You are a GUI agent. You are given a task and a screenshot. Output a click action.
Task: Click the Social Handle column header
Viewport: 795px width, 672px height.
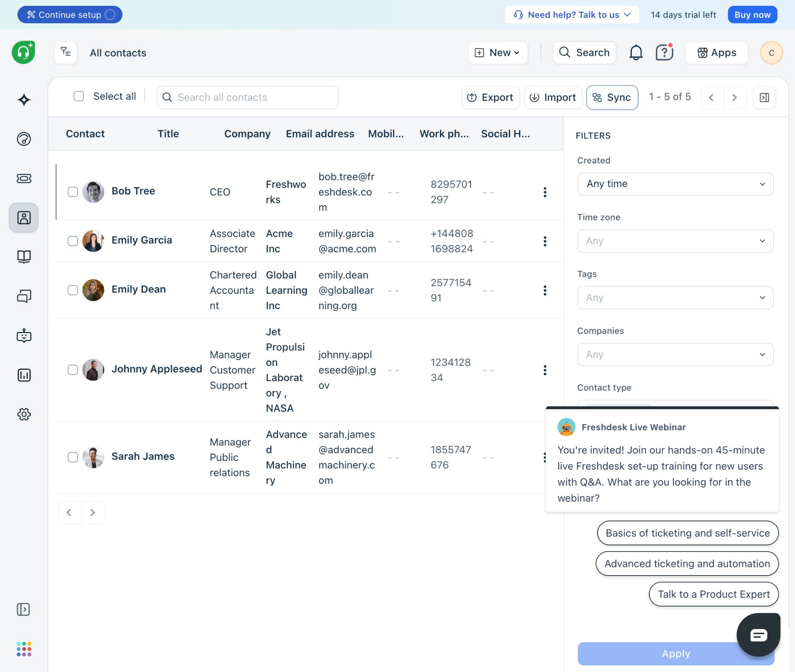506,134
